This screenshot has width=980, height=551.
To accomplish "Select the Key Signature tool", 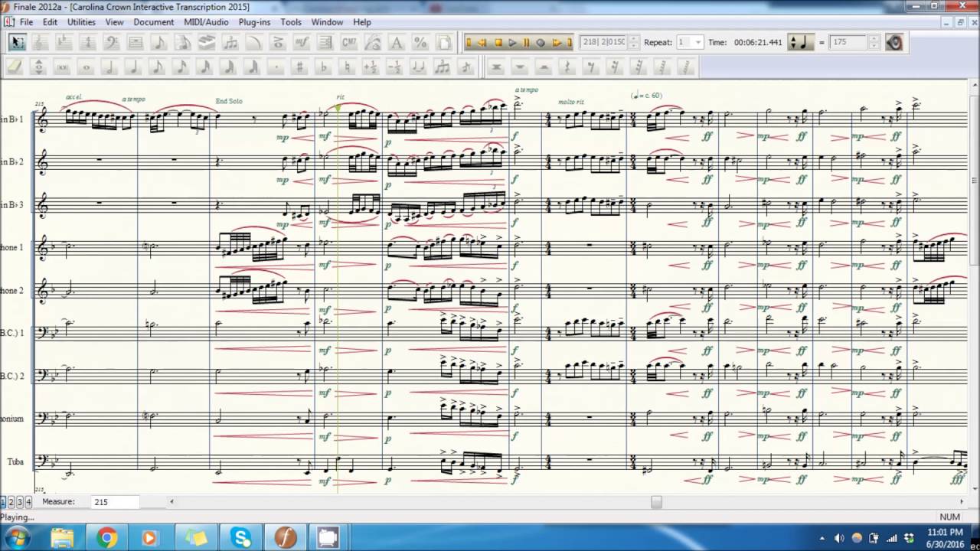I will click(64, 43).
